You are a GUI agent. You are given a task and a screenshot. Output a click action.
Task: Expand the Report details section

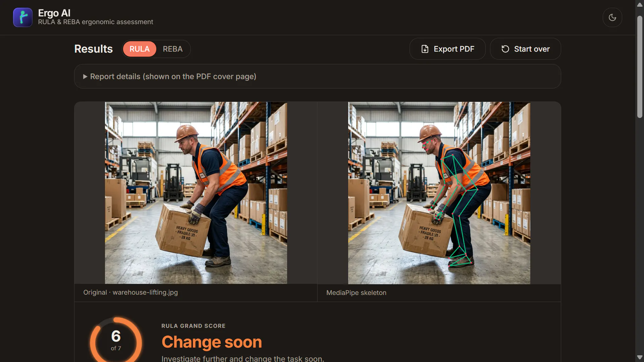point(317,76)
